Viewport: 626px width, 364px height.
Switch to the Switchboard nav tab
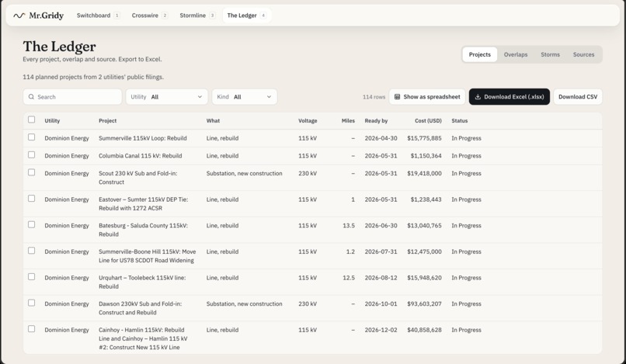coord(98,16)
